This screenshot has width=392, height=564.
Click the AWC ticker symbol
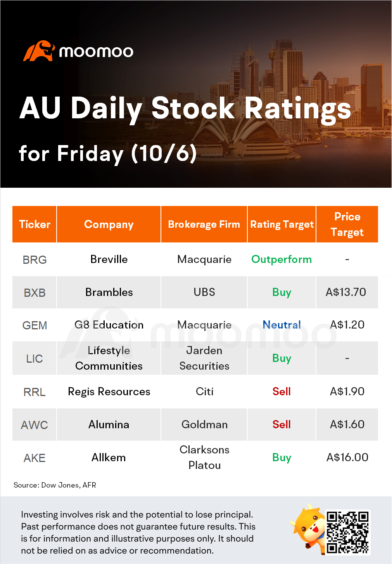click(35, 425)
